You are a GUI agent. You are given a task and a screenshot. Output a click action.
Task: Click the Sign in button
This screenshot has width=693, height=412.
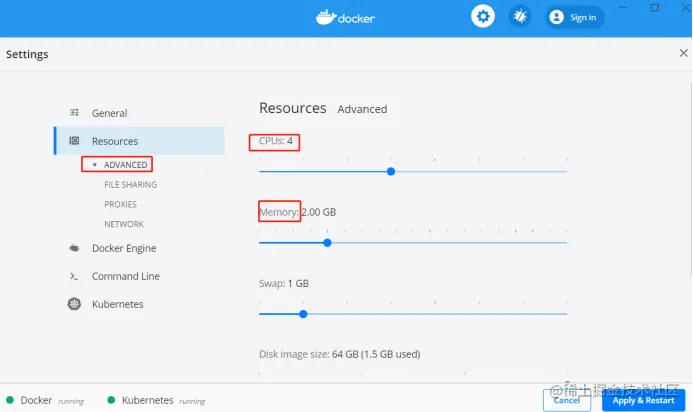coord(575,17)
